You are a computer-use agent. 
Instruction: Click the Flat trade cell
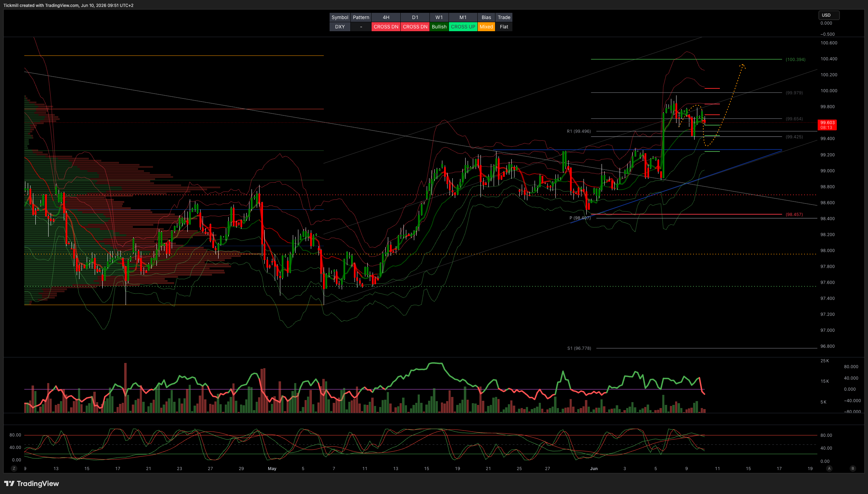504,27
